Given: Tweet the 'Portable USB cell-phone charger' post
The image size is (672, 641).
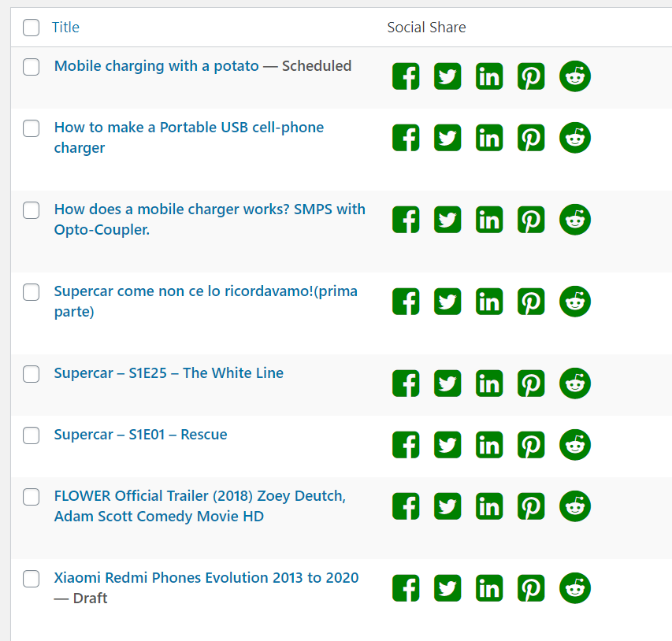Looking at the screenshot, I should 447,138.
